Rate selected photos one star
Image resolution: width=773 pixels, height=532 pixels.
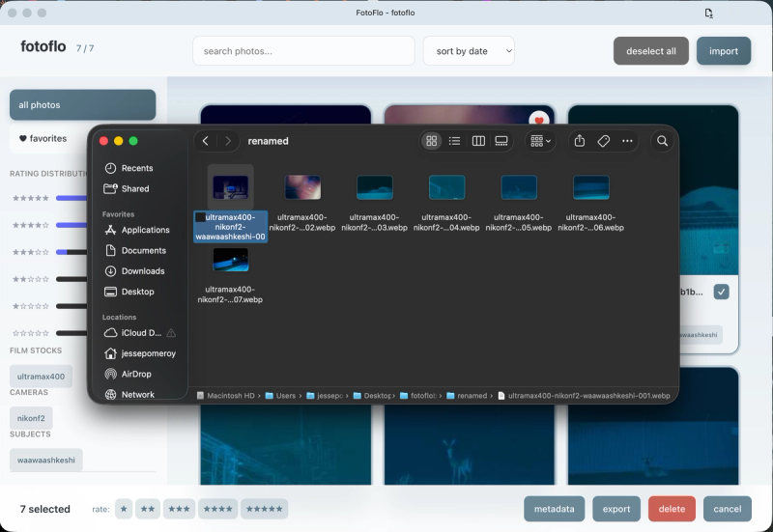click(124, 509)
